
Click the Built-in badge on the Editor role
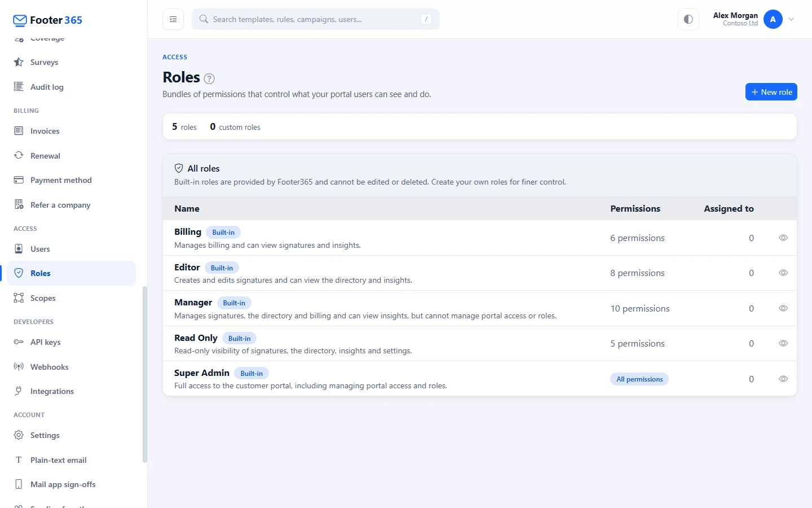tap(222, 268)
